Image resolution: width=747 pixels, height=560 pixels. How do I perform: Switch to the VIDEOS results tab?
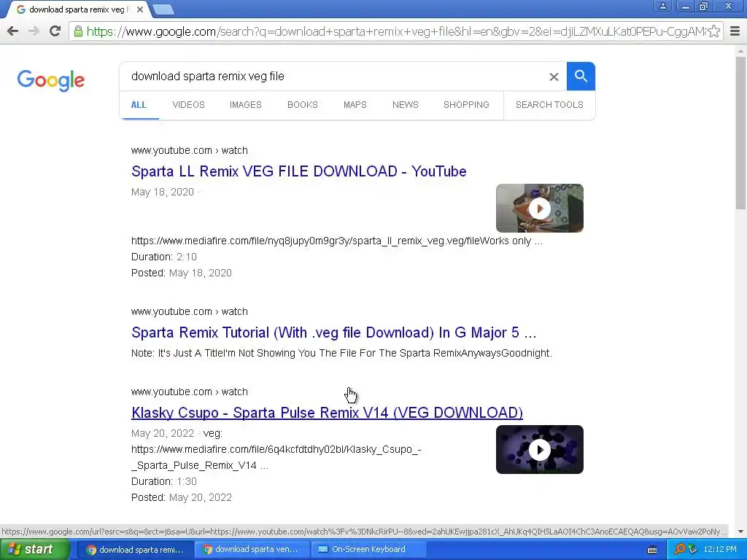[x=189, y=105]
